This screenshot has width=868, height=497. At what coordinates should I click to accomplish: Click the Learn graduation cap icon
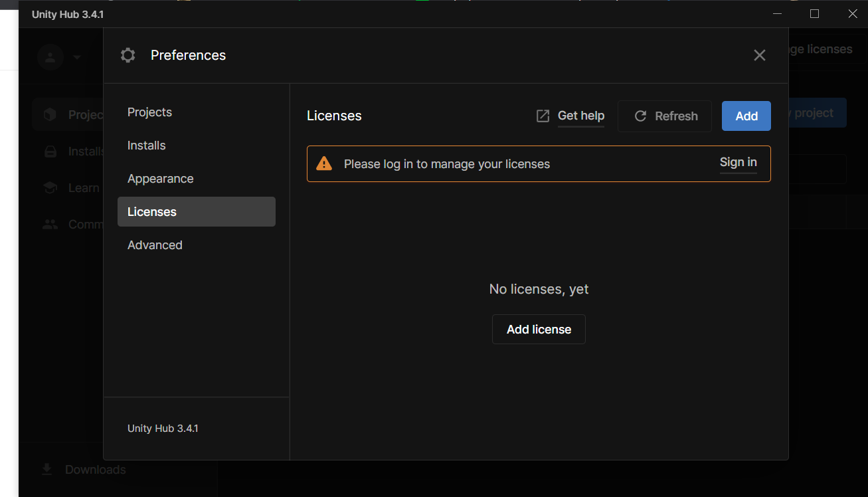tap(50, 188)
